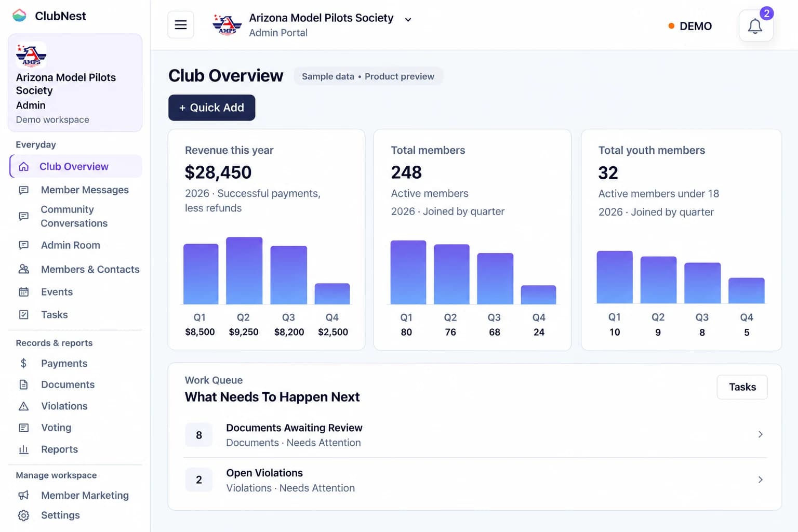The height and width of the screenshot is (532, 798).
Task: Expand the Arizona Model Pilots Society dropdown
Action: click(x=408, y=20)
